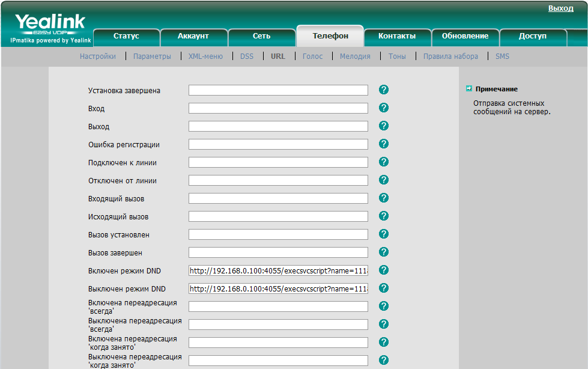Click the Включен режим DND URL field
The width and height of the screenshot is (588, 369).
click(x=278, y=270)
